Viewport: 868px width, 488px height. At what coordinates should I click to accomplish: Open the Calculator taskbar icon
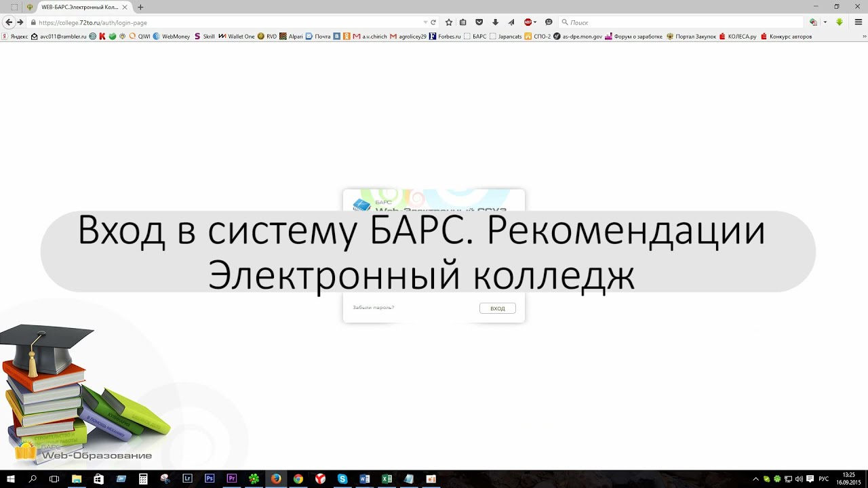pos(143,479)
